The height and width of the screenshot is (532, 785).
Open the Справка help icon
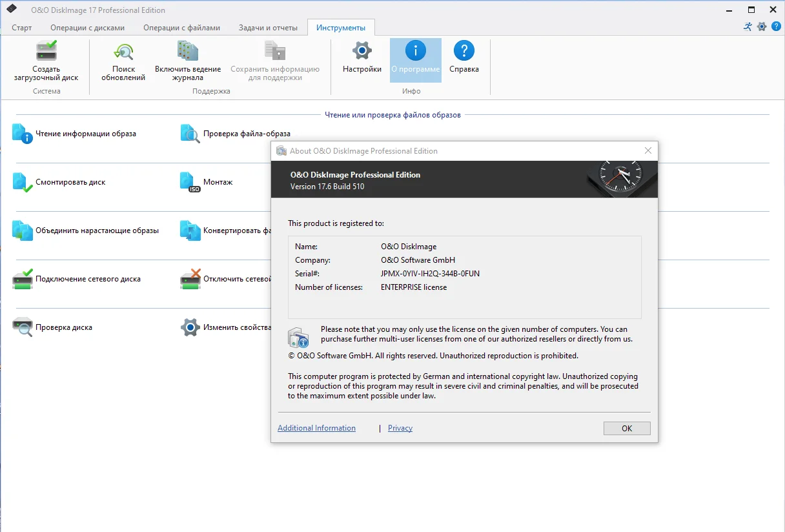point(464,50)
